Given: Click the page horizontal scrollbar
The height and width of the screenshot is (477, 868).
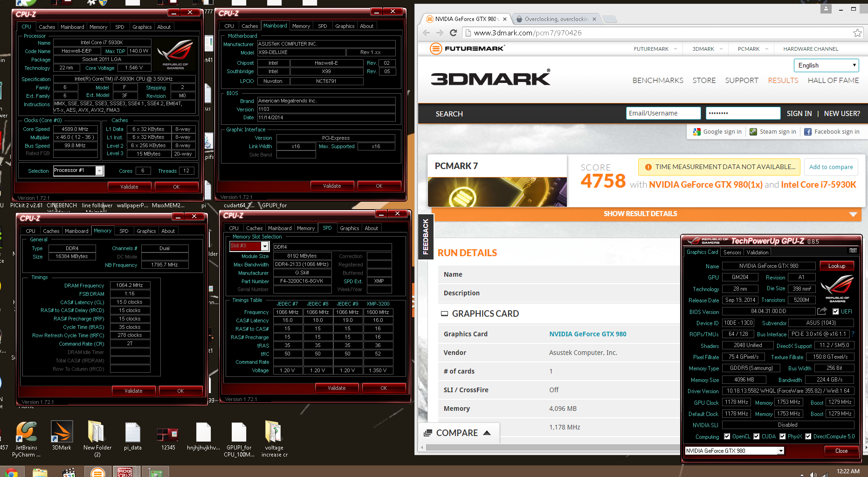Looking at the screenshot, I should [552, 448].
